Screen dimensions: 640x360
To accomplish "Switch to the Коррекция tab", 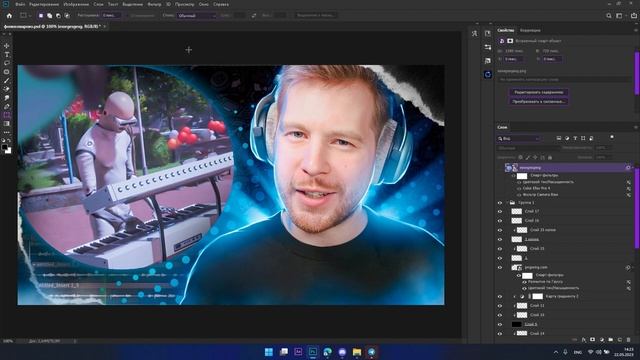I will pos(530,30).
